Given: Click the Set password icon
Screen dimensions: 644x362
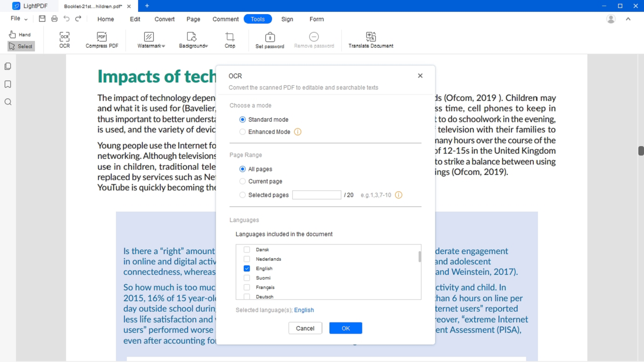Looking at the screenshot, I should pos(270,38).
